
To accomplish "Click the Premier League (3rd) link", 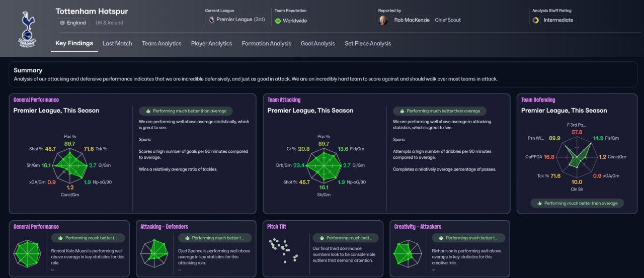I will pos(240,20).
